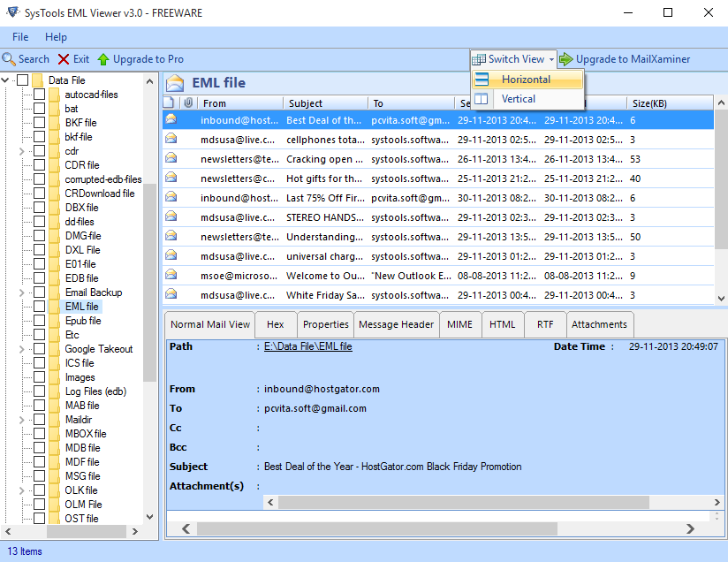Viewport: 728px width, 562px height.
Task: Switch to the Properties tab
Action: click(x=325, y=324)
